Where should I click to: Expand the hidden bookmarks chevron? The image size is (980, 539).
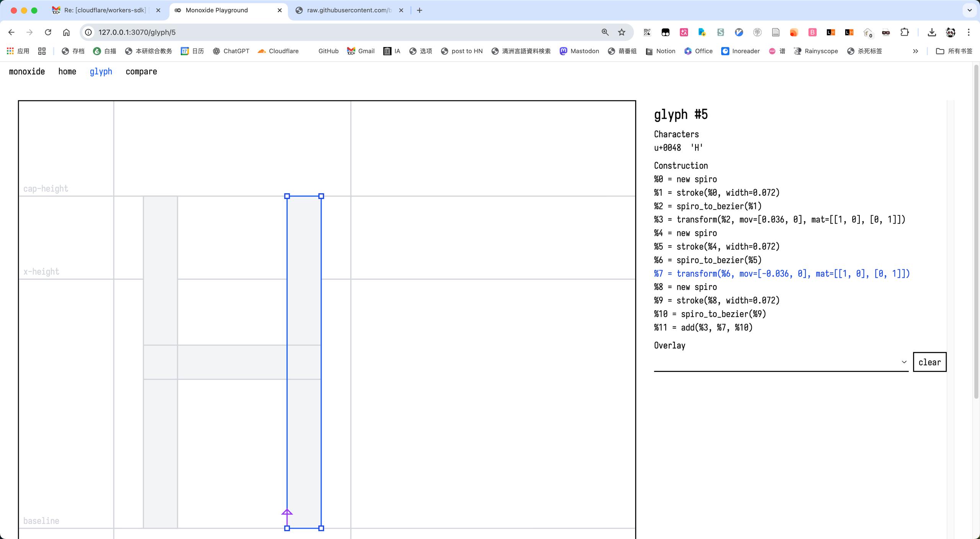pyautogui.click(x=915, y=51)
